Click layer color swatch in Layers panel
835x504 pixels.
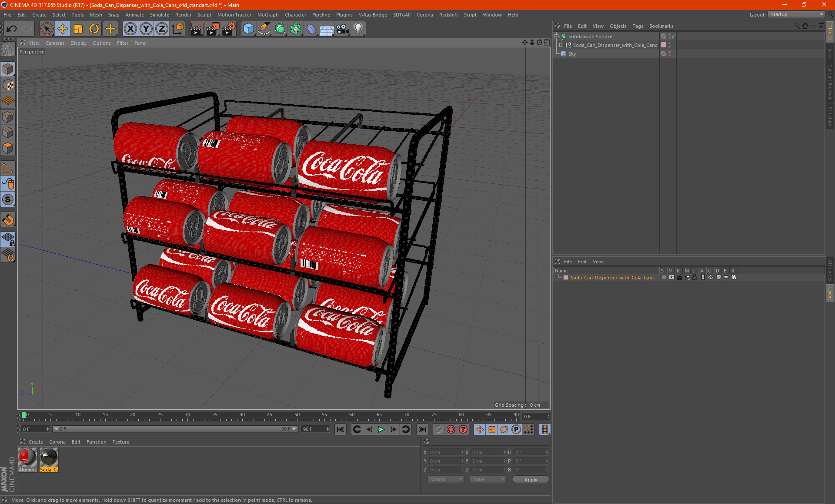pos(566,278)
